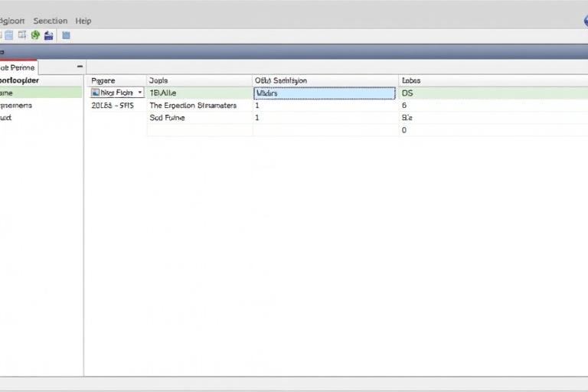The image size is (588, 392).
Task: Click the dark blue clapperboard toolbar icon
Action: click(48, 35)
